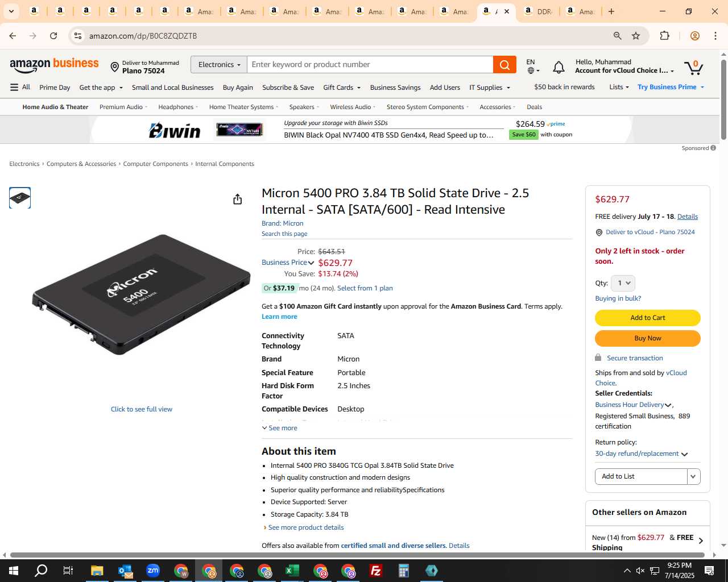728x582 pixels.
Task: Click the Buying in bulk? link
Action: pyautogui.click(x=618, y=298)
